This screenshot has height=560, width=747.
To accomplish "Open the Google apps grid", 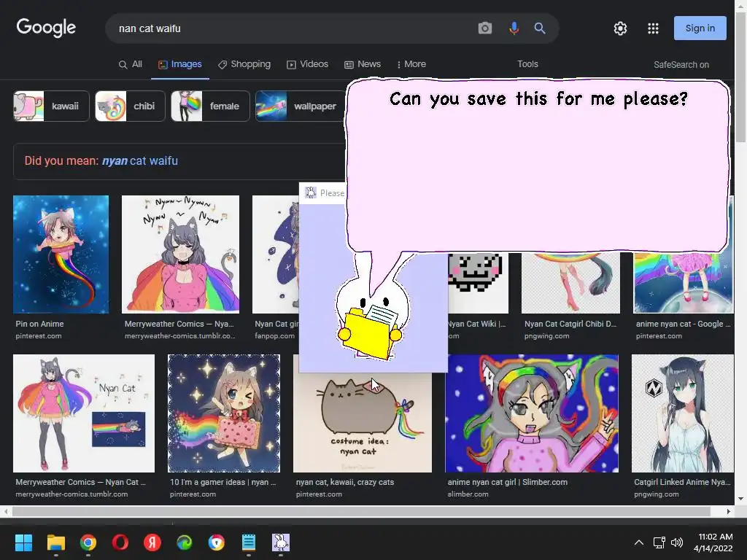I will [653, 28].
